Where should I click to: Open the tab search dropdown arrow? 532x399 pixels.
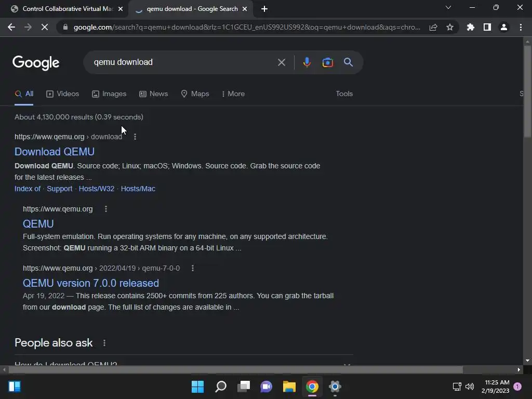[x=448, y=7]
